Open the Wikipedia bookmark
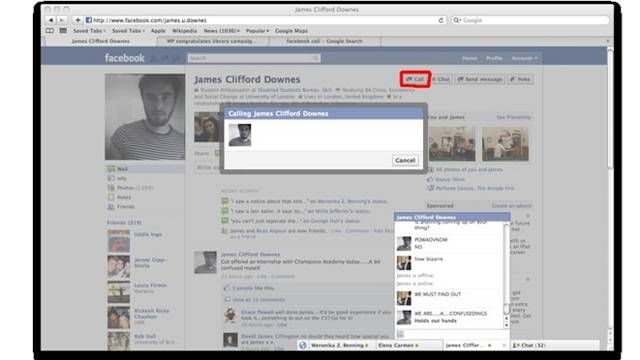 point(184,31)
